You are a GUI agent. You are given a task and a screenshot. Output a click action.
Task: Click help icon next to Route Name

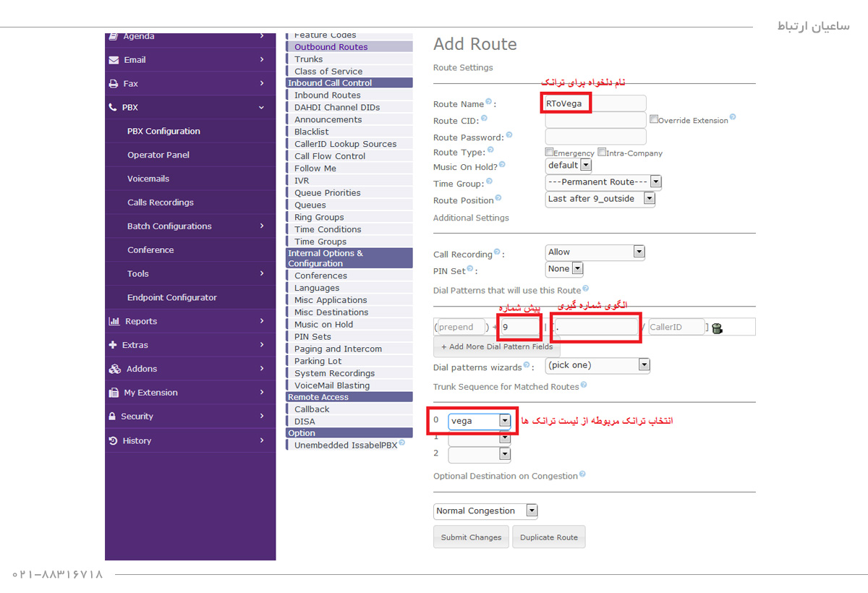point(489,102)
